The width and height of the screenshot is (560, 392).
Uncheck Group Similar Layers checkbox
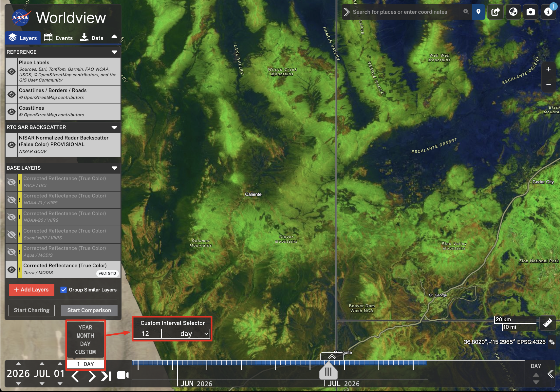click(x=64, y=290)
